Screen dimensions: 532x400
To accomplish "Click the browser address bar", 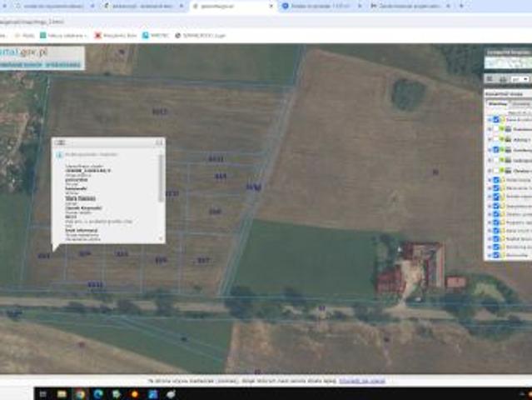I will click(x=265, y=22).
